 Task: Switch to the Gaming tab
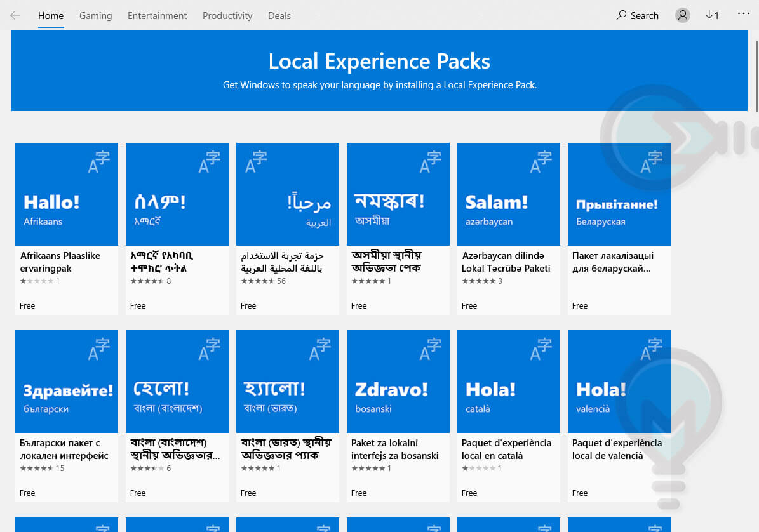point(95,16)
